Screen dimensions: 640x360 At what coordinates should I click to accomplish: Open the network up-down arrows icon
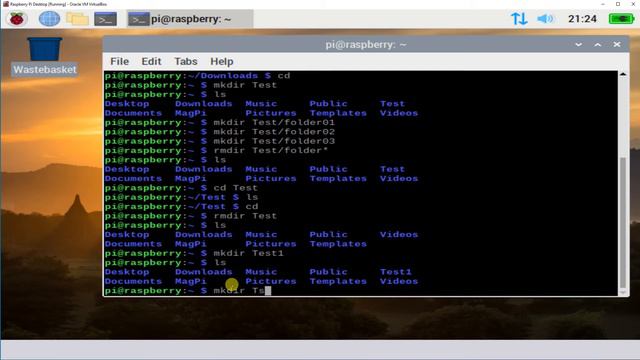[519, 19]
